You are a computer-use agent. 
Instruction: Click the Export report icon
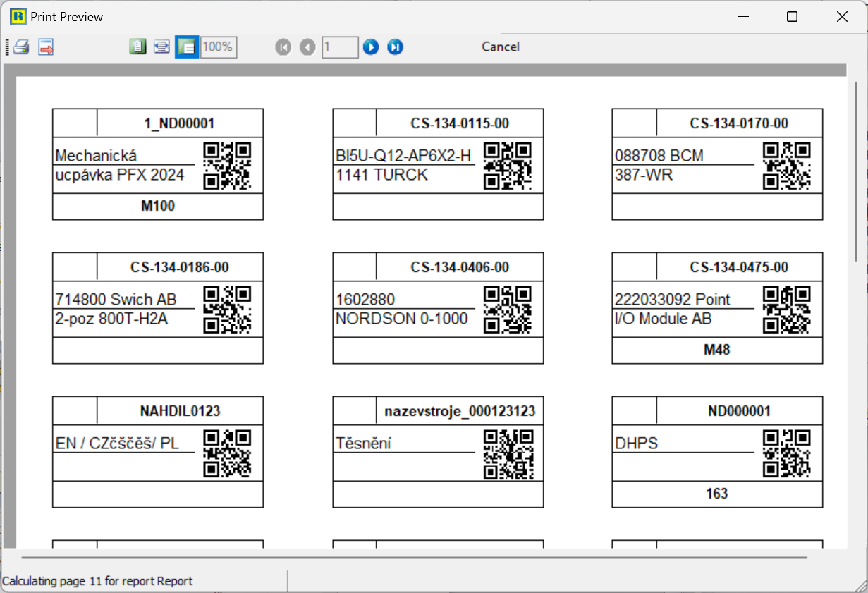(x=47, y=47)
